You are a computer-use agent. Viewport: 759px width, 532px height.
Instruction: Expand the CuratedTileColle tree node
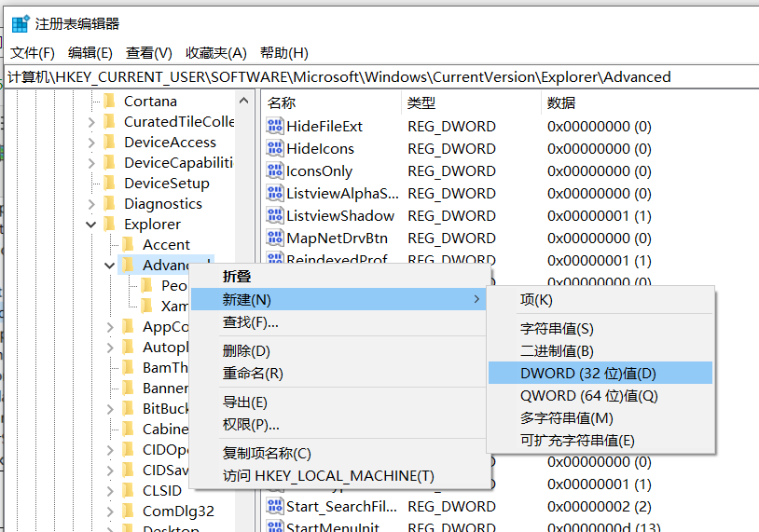(x=91, y=122)
